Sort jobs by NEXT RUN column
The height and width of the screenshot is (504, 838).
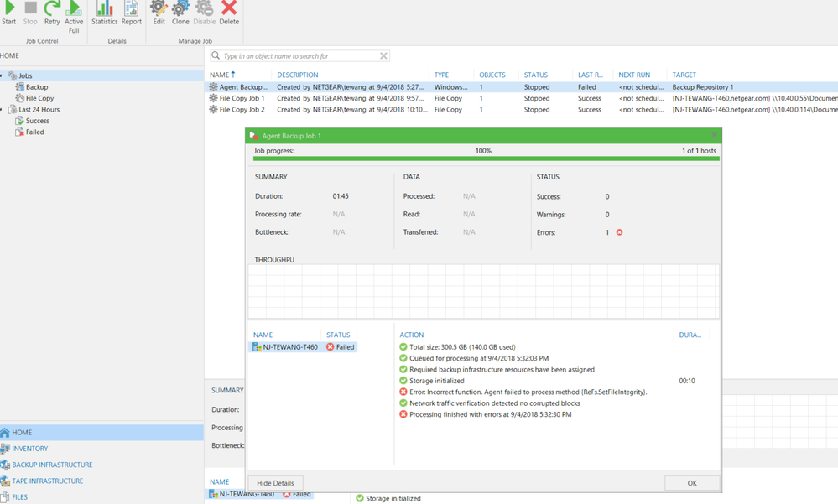[634, 75]
